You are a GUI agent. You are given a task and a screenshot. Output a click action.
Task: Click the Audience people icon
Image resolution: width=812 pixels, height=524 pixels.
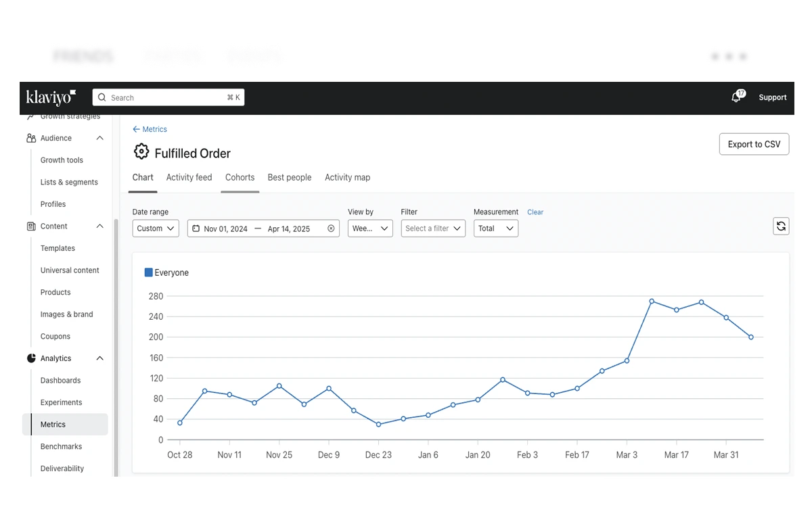click(x=31, y=138)
